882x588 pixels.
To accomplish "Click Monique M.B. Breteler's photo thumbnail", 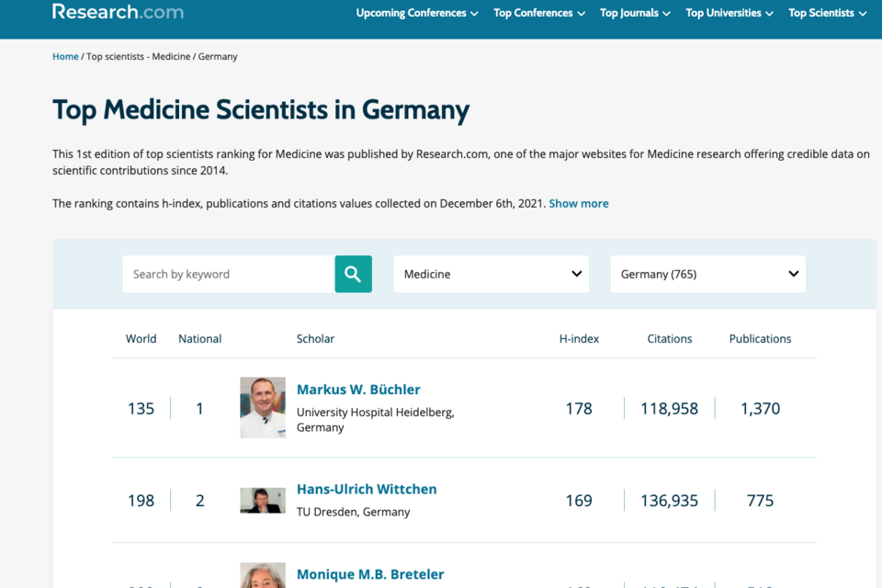I will (263, 575).
